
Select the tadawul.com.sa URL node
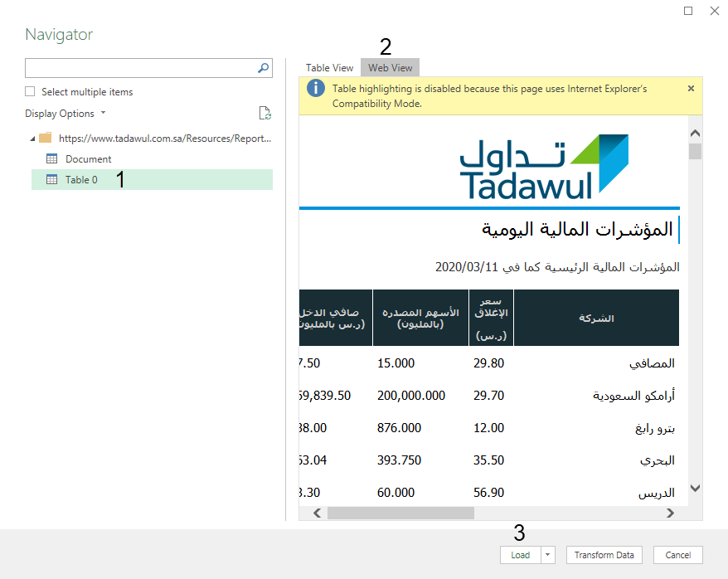pos(165,139)
